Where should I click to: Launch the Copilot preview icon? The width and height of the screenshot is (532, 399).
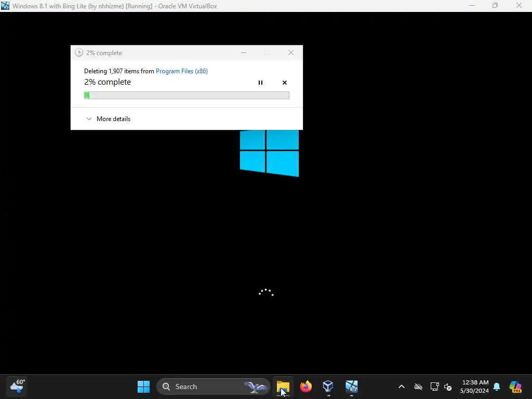point(515,387)
